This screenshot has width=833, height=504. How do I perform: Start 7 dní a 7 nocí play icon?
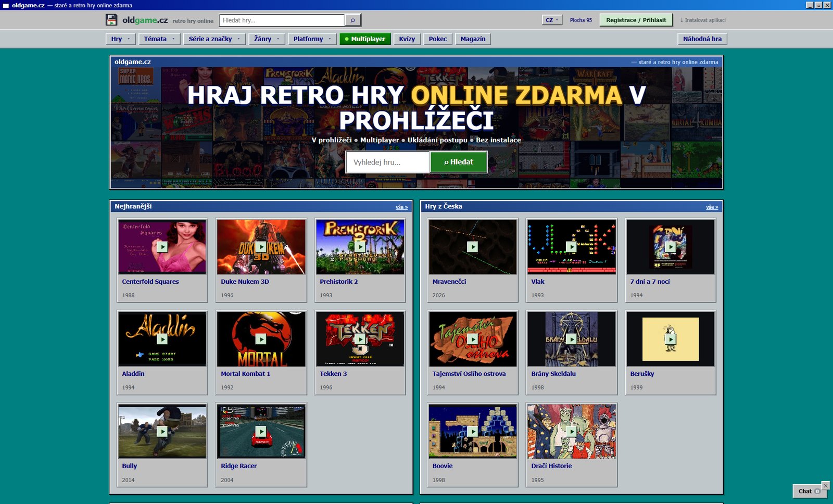point(670,247)
